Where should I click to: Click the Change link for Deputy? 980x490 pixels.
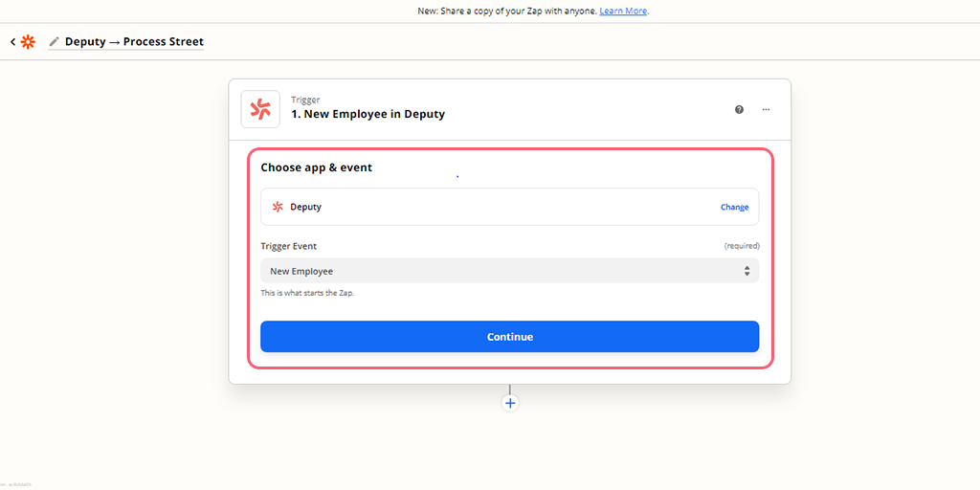734,207
